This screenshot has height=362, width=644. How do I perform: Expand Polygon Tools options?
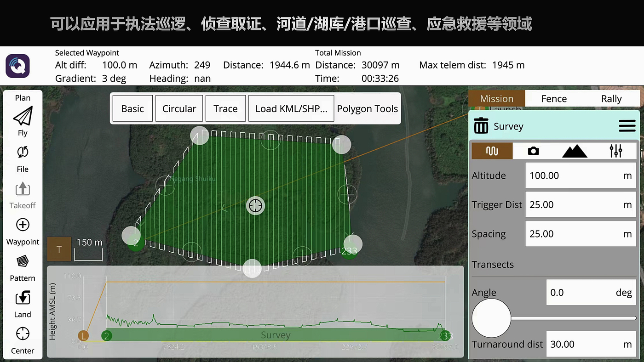pos(368,108)
